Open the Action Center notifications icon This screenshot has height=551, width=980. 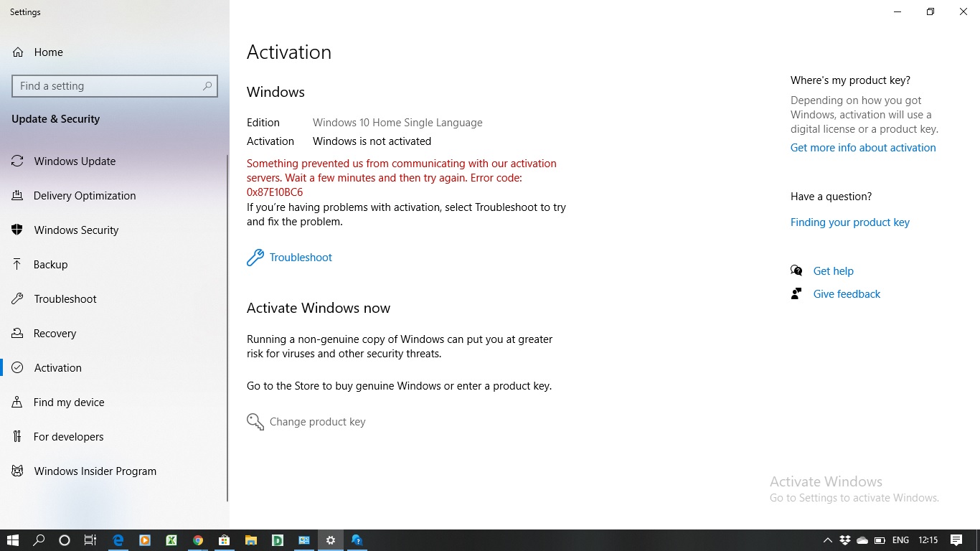tap(956, 540)
